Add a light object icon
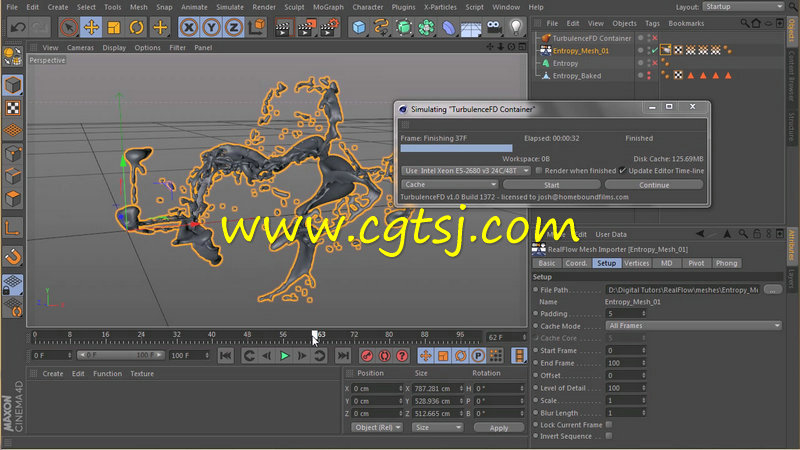Screen dimensions: 800x450 point(516,27)
